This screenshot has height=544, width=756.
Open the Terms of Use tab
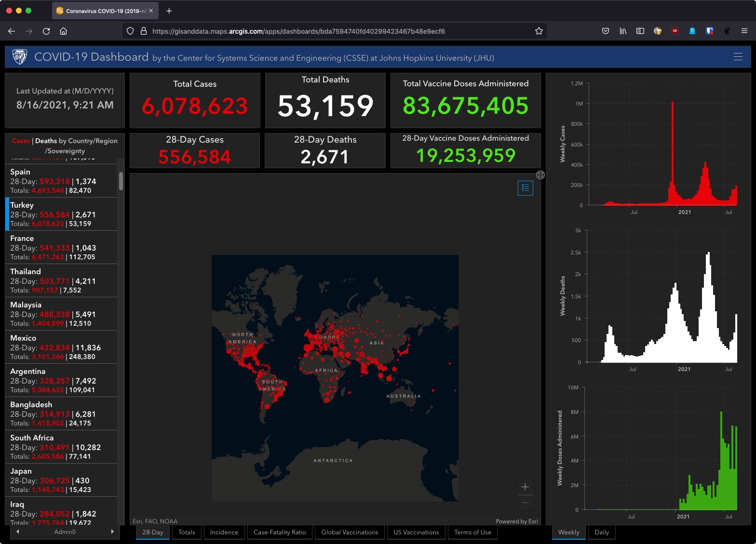pos(472,532)
